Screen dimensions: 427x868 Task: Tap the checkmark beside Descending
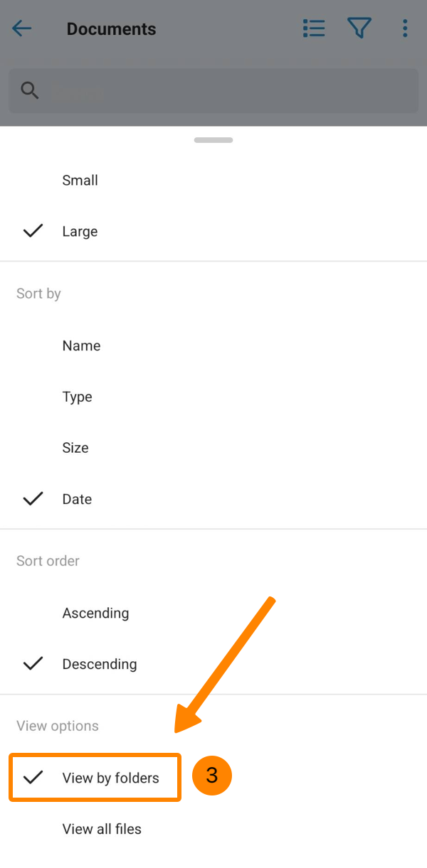click(33, 663)
